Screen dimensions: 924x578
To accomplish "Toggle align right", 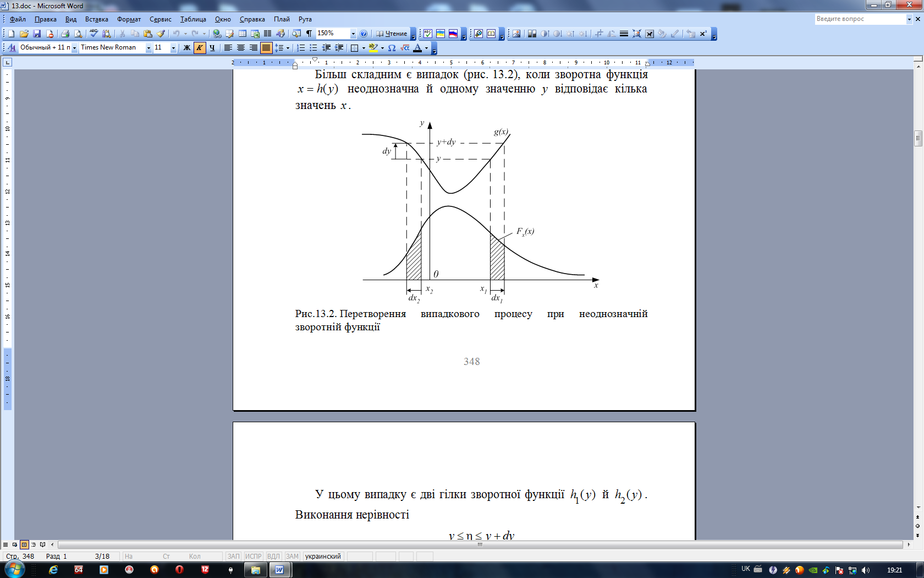I will click(x=253, y=48).
